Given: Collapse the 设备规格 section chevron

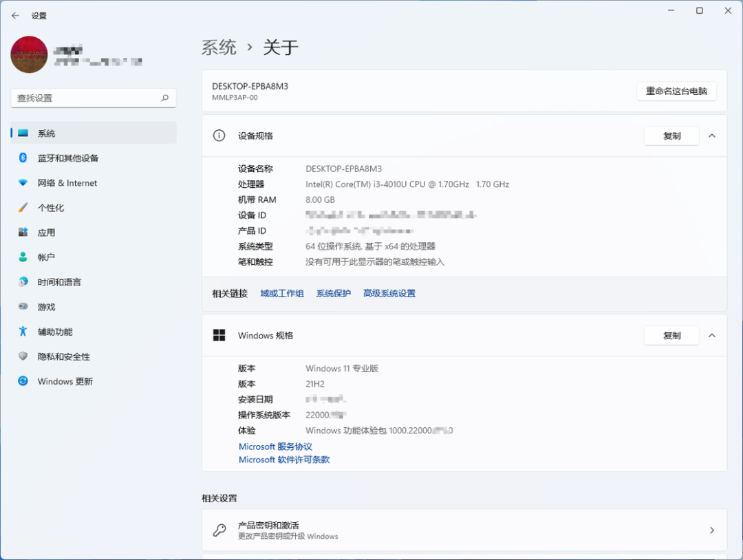Looking at the screenshot, I should [712, 136].
